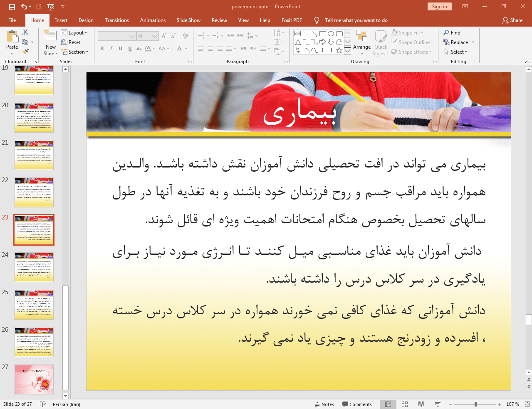Switch to Reading View in status bar
532x409 pixels.
pyautogui.click(x=421, y=404)
